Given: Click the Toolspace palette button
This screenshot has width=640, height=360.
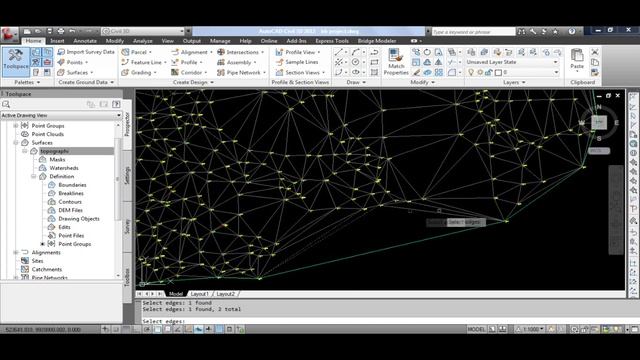Looking at the screenshot, I should click(16, 62).
